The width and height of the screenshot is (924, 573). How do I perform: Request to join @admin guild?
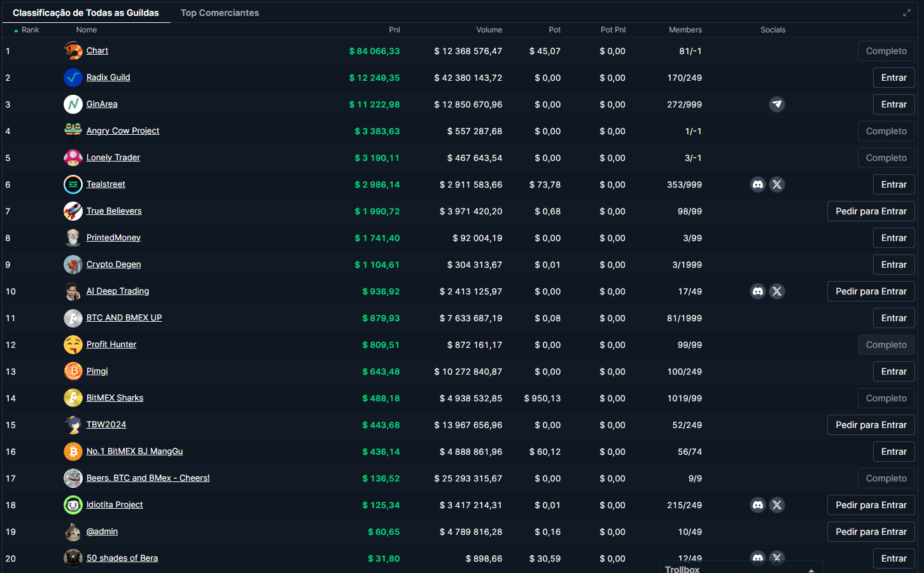point(871,532)
